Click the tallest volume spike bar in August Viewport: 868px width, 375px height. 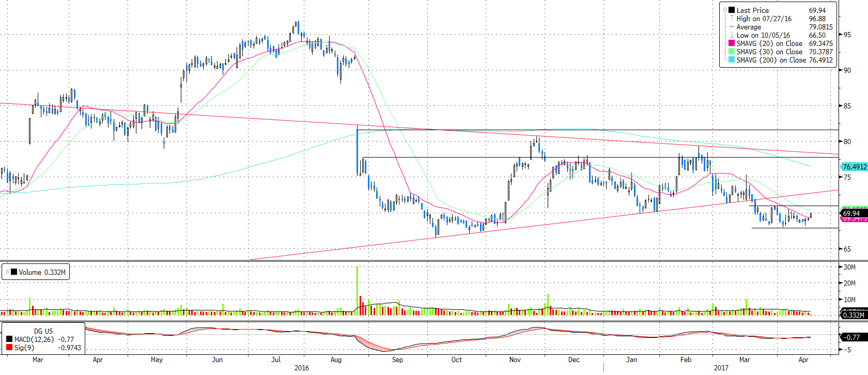357,291
